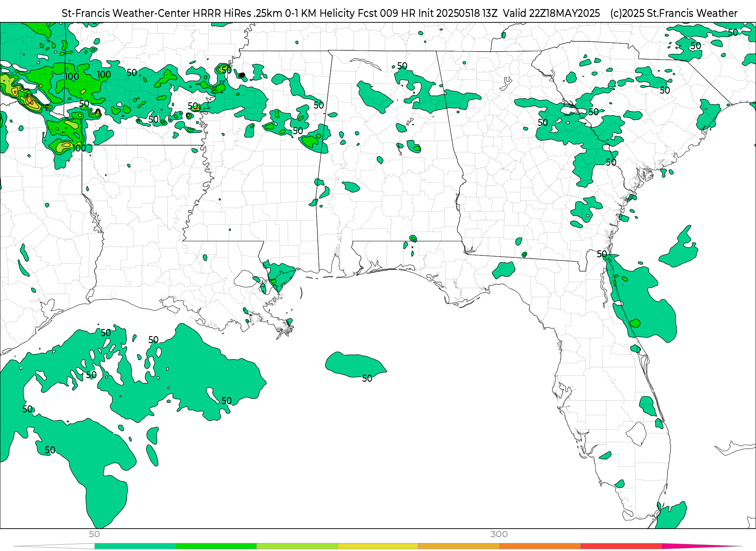Click the teal 50-value legend color segment
Image resolution: width=756 pixels, height=551 pixels.
[135, 546]
